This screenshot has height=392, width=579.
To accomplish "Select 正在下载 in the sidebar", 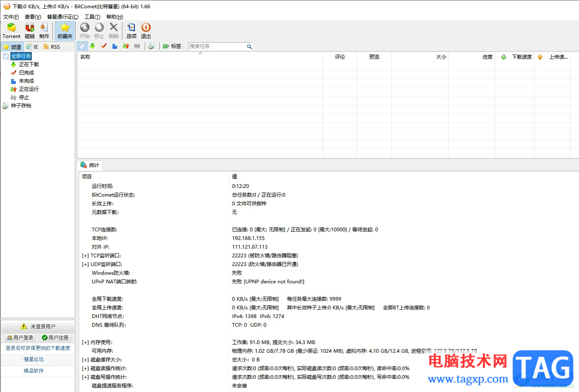I will coord(29,64).
